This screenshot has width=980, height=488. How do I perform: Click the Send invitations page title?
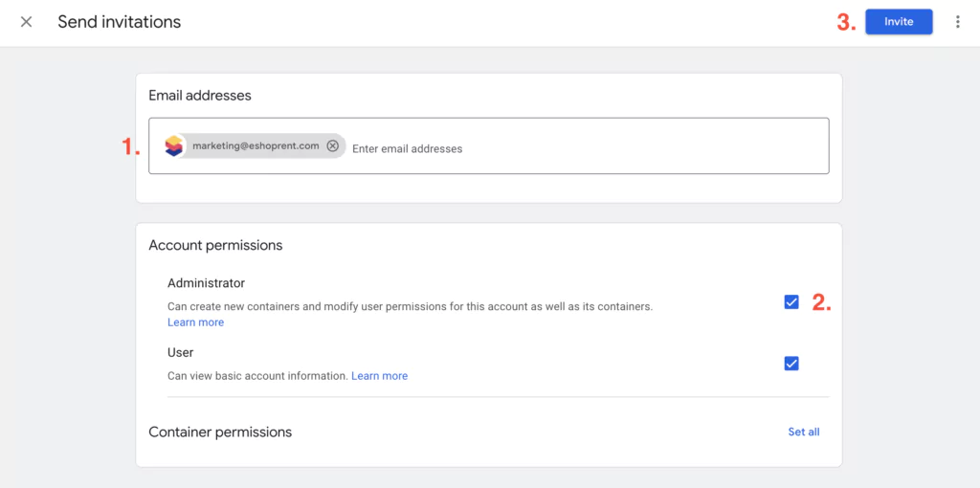[119, 22]
